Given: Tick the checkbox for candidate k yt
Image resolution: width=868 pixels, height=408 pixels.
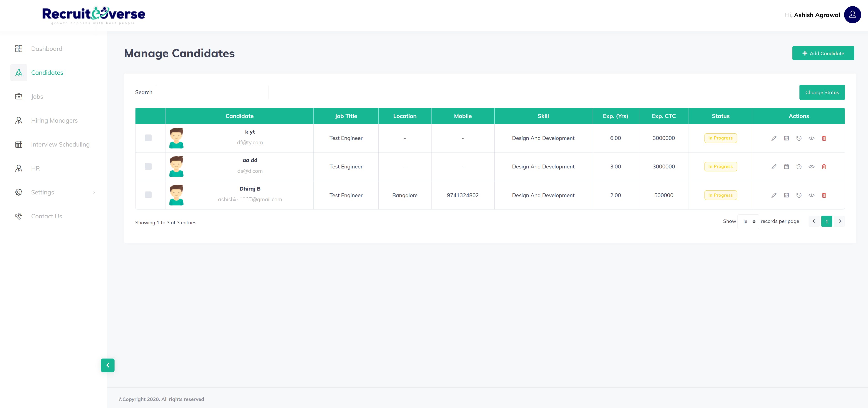Looking at the screenshot, I should 148,138.
